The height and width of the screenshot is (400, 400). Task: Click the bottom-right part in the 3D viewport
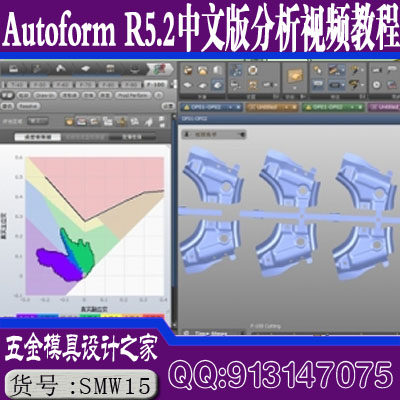pyautogui.click(x=364, y=250)
